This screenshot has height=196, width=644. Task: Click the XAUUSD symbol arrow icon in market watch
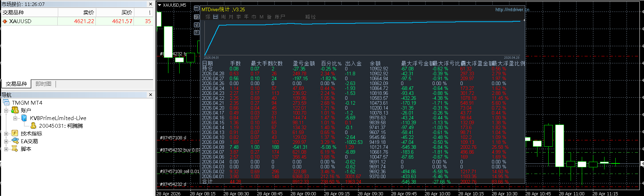tap(5, 21)
